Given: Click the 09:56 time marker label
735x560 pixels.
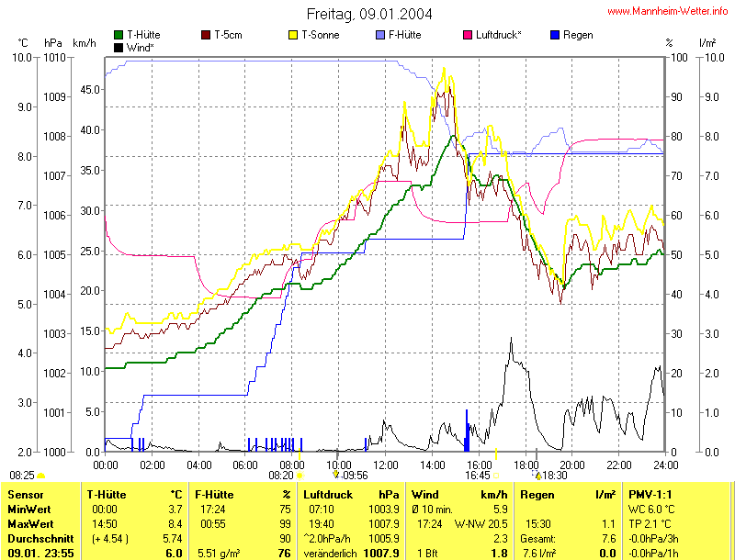Looking at the screenshot, I should 354,476.
